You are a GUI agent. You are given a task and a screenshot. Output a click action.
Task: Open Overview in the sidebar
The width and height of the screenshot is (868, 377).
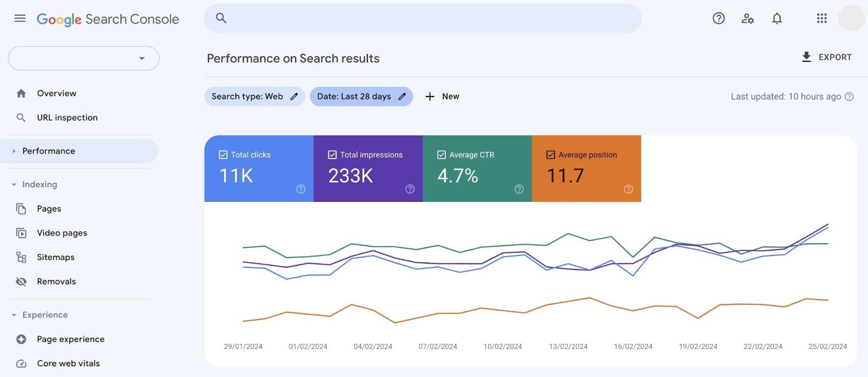56,93
